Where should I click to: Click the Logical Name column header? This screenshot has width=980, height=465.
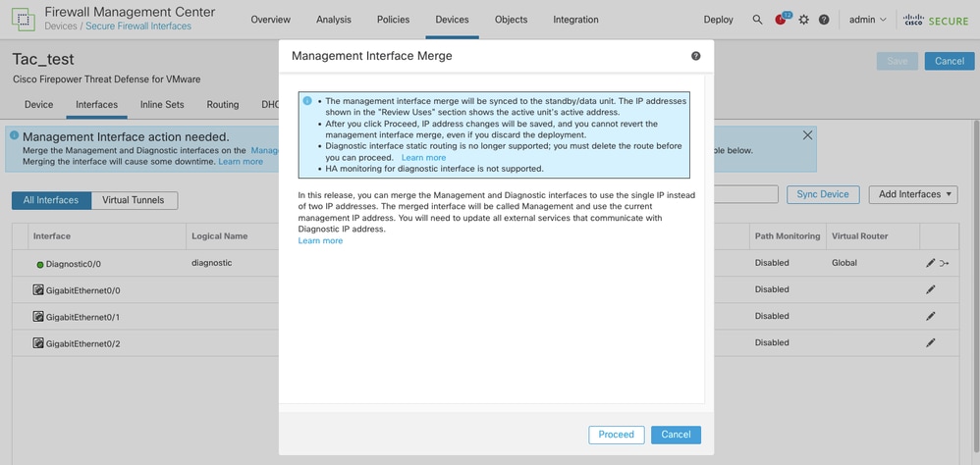click(x=219, y=235)
